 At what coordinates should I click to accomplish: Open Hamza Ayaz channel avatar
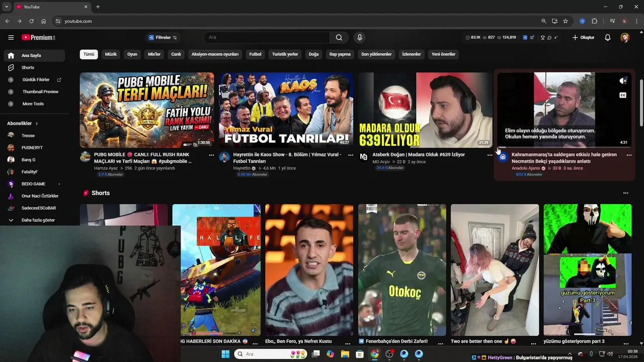coord(85,157)
